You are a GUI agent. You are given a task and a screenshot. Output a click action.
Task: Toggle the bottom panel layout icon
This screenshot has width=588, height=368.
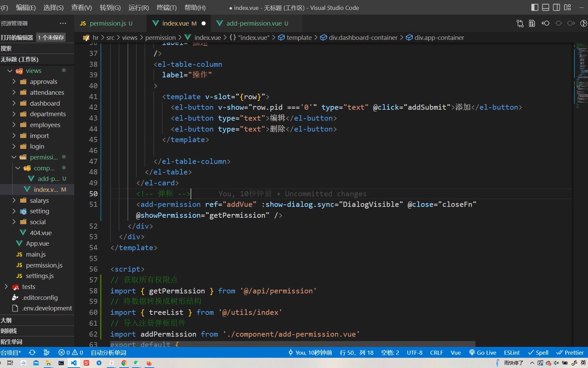pyautogui.click(x=545, y=7)
